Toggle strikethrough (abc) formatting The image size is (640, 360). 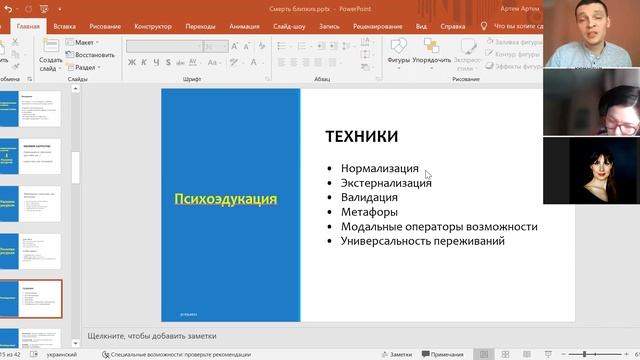pyautogui.click(x=180, y=62)
